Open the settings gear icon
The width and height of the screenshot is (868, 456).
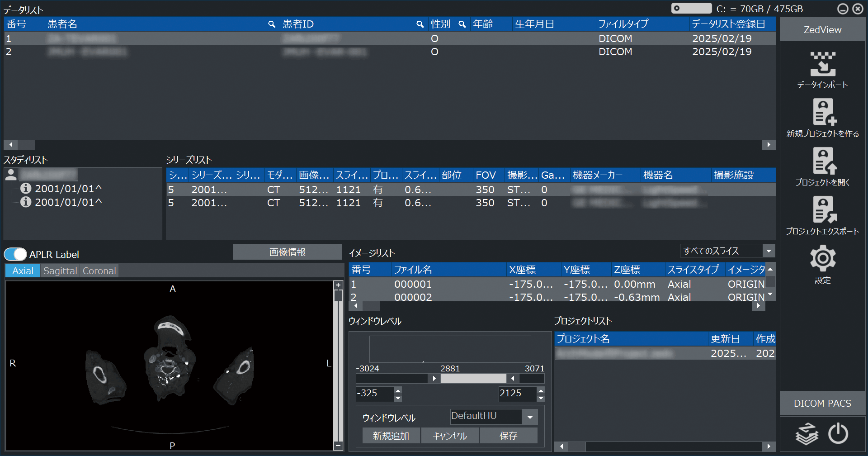tap(822, 259)
